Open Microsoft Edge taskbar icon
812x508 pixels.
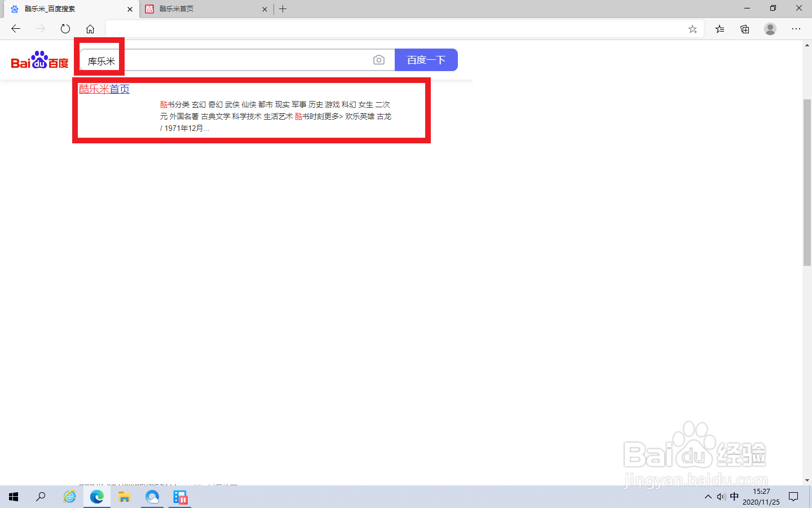(x=97, y=497)
